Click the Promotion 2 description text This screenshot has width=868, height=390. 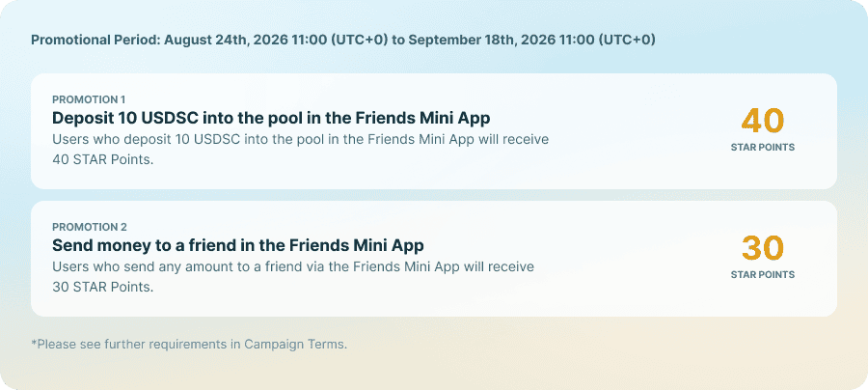293,277
